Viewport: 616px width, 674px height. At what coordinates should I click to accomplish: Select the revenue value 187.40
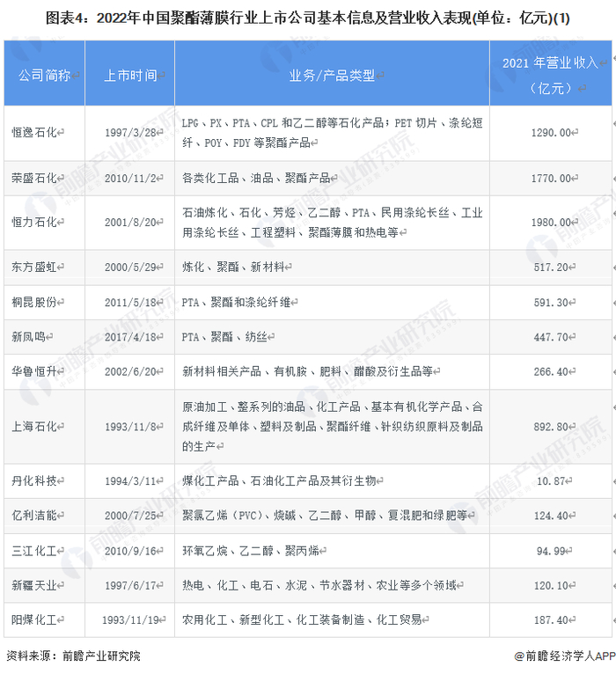pos(551,619)
